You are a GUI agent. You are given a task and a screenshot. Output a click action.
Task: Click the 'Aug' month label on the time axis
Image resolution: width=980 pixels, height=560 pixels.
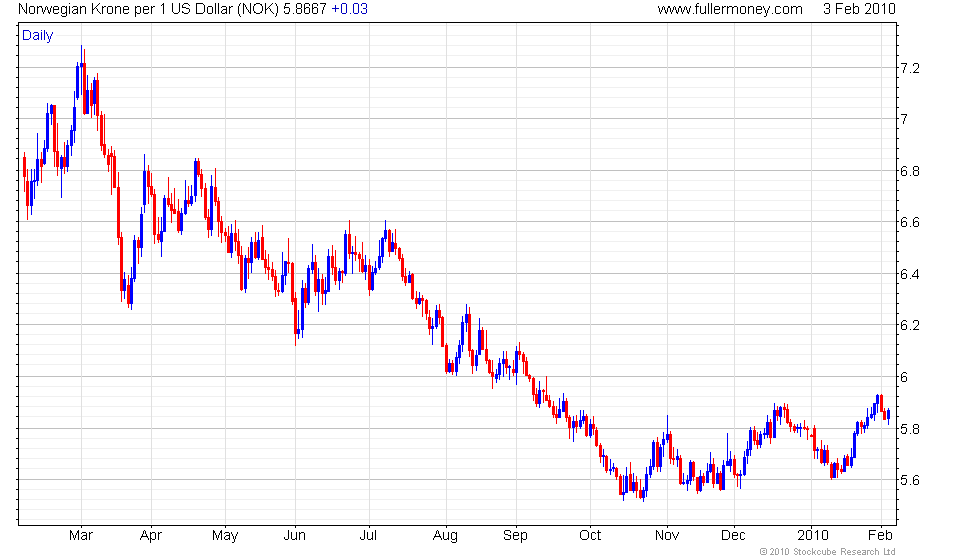(x=446, y=536)
